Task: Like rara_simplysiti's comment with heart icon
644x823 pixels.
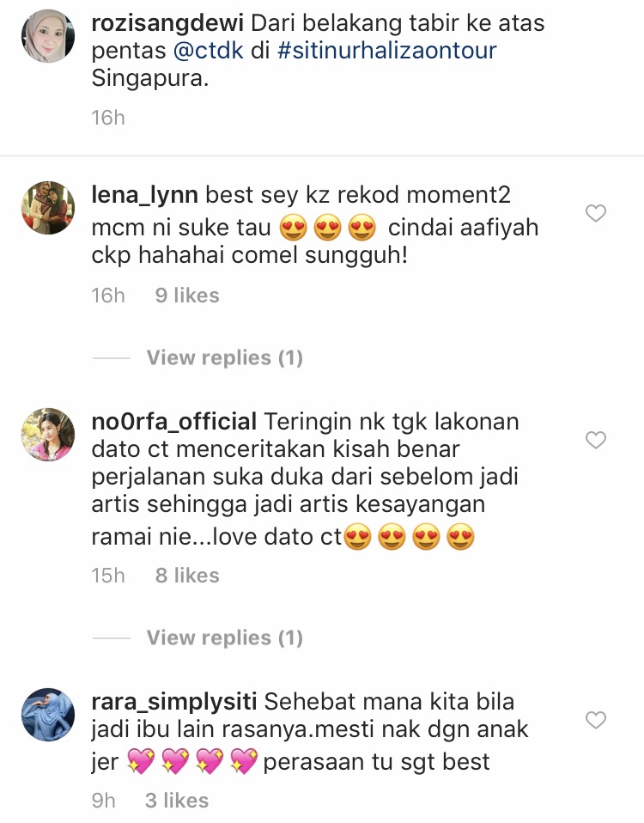Action: pos(596,720)
